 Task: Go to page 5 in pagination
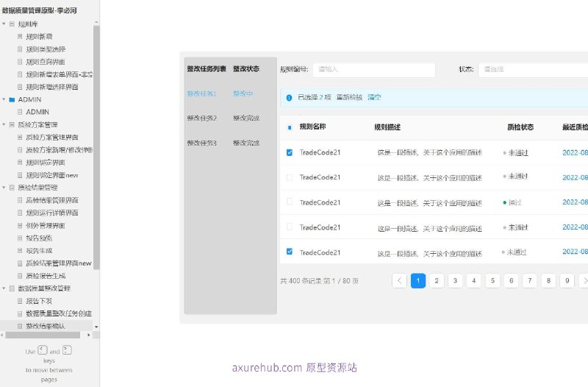[492, 281]
